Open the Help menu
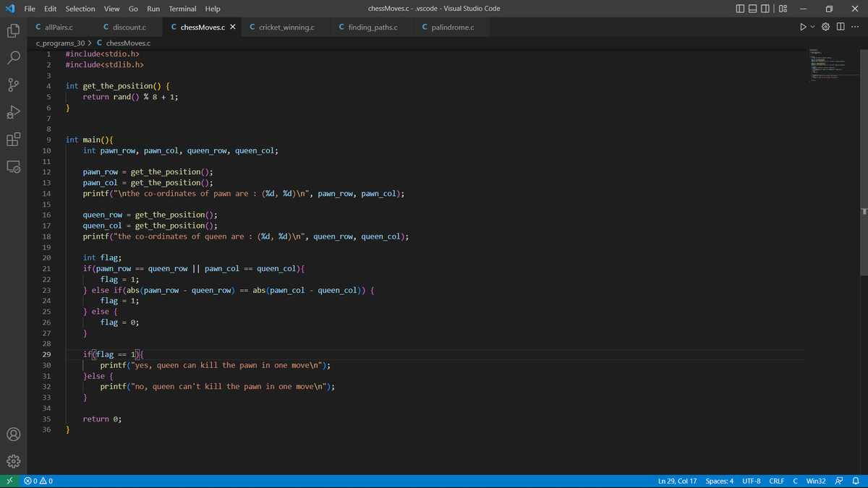 coord(213,9)
